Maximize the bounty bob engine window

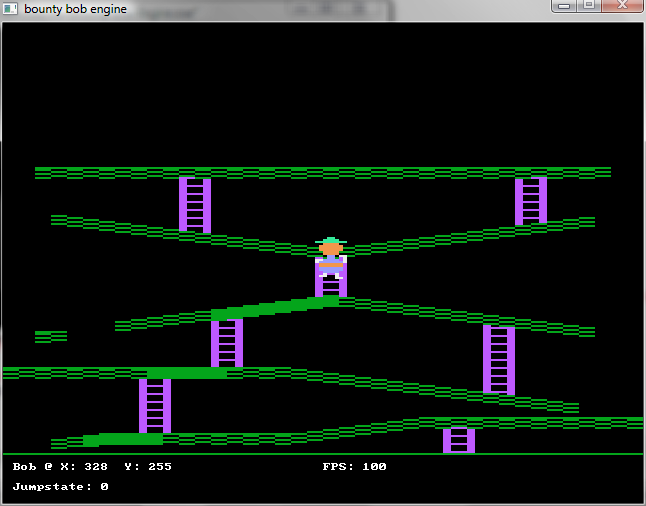(590, 6)
